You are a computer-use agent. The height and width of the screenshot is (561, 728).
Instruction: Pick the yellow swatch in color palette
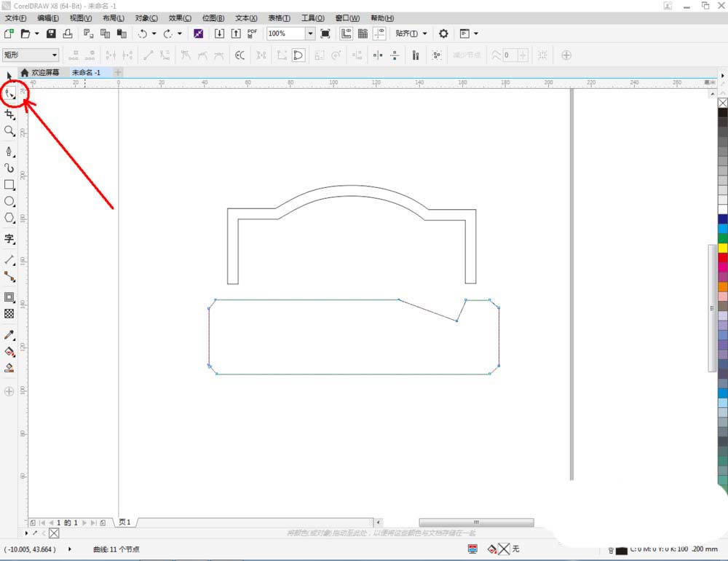(x=723, y=248)
